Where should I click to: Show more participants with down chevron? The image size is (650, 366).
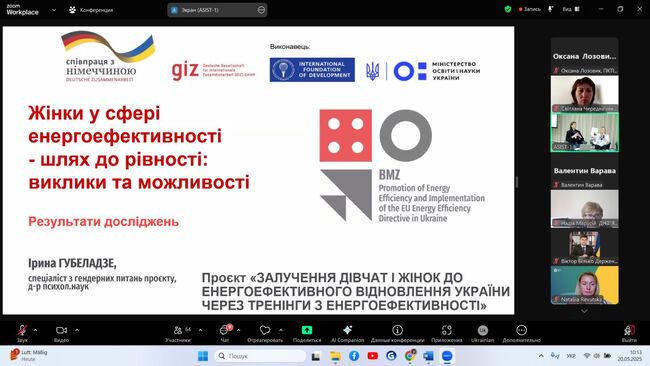pyautogui.click(x=585, y=311)
